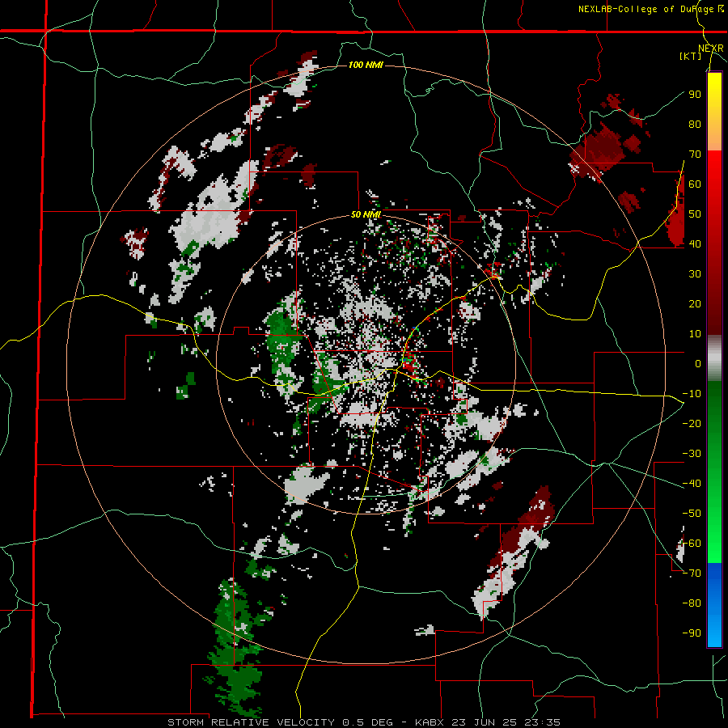Click the -40 value on the velocity scale
728x728 pixels.
point(692,484)
